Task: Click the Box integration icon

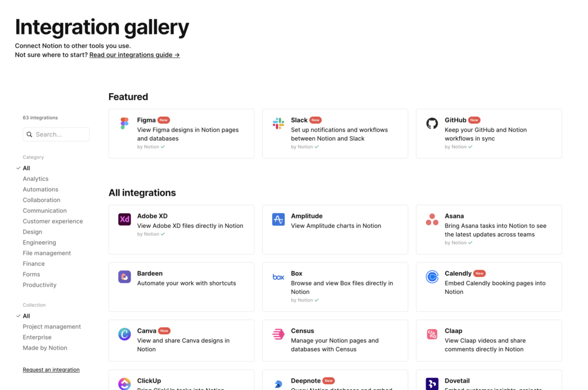Action: tap(278, 277)
